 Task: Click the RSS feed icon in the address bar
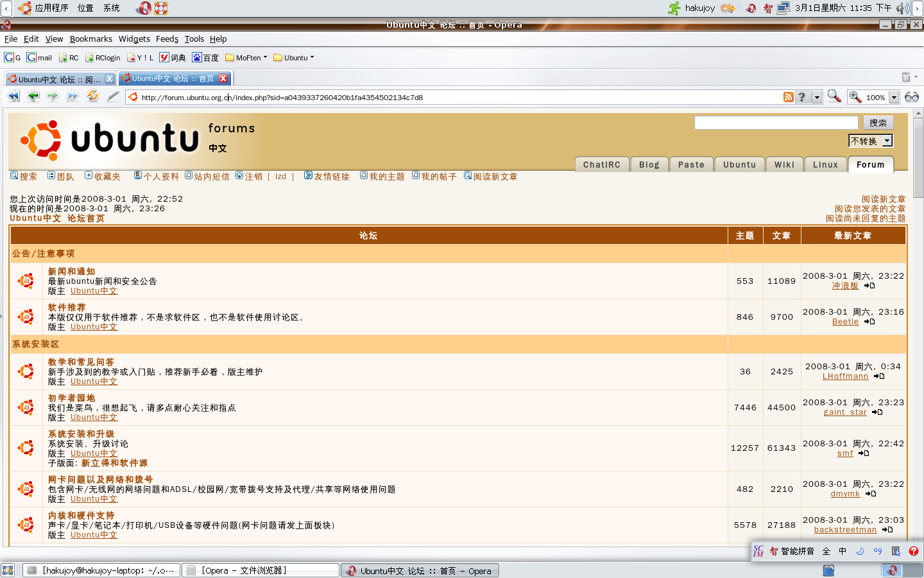pos(789,97)
